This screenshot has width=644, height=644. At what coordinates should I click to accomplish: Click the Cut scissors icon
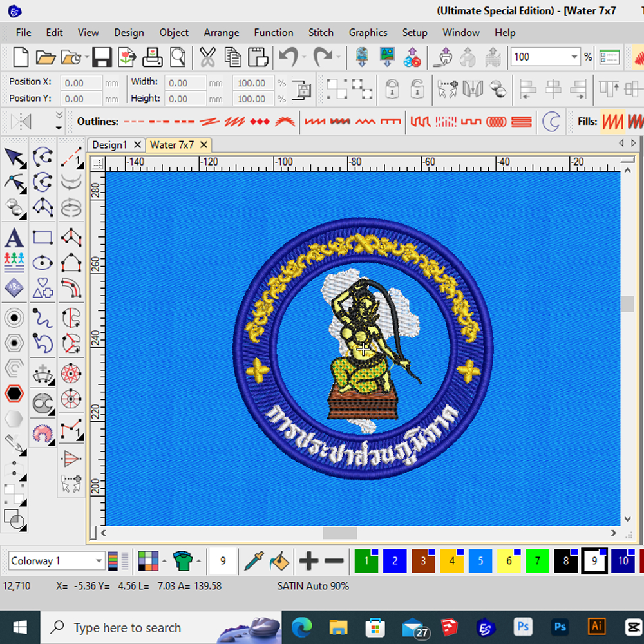[208, 57]
